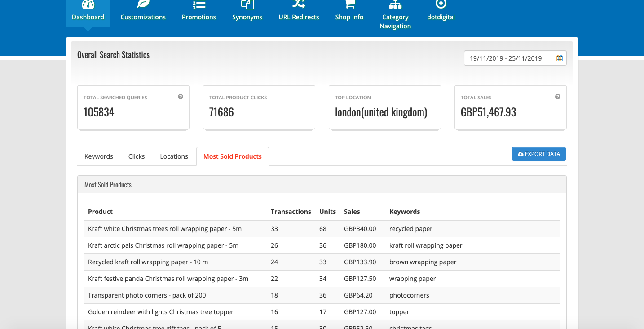
Task: Click the 68 units value
Action: click(323, 229)
